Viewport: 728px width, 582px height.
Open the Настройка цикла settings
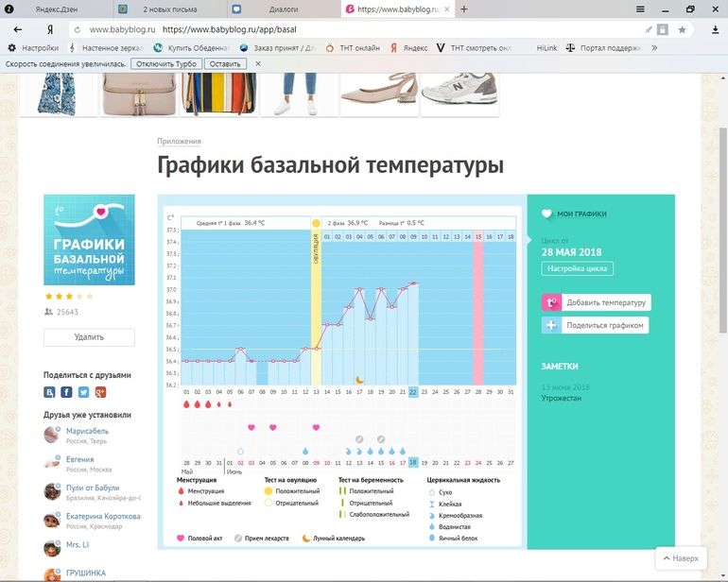click(577, 269)
